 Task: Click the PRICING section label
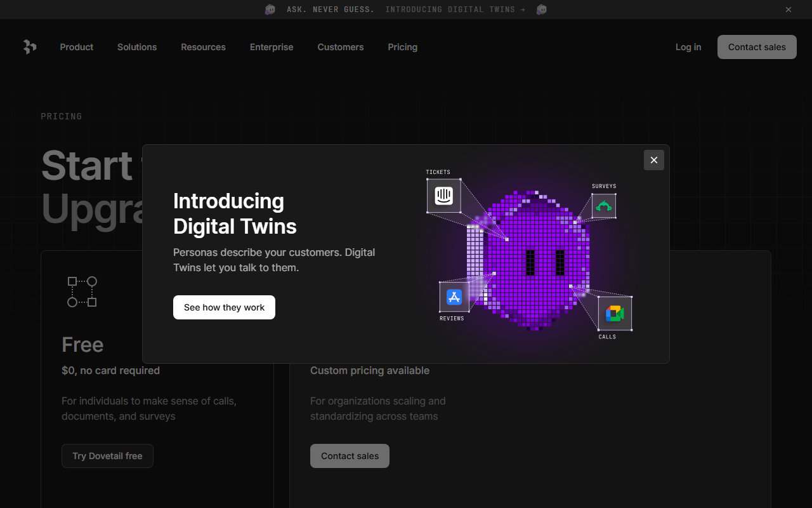point(62,116)
